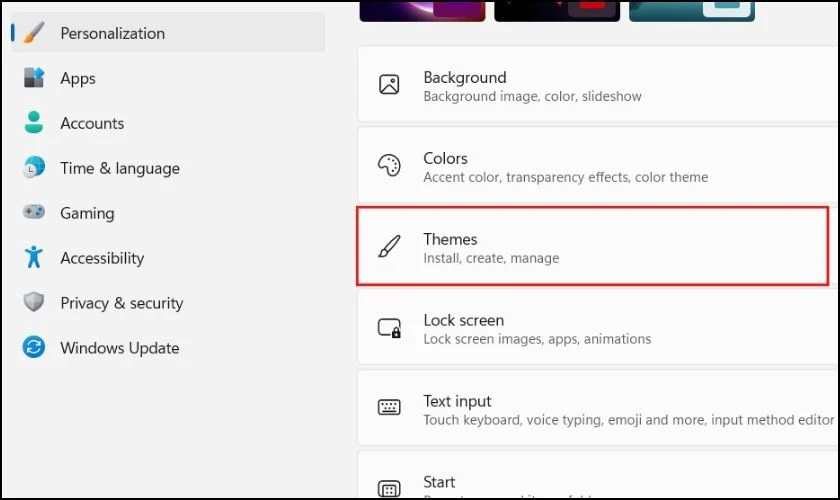Click the Privacy & security shield icon
Viewport: 840px width, 500px height.
click(34, 302)
